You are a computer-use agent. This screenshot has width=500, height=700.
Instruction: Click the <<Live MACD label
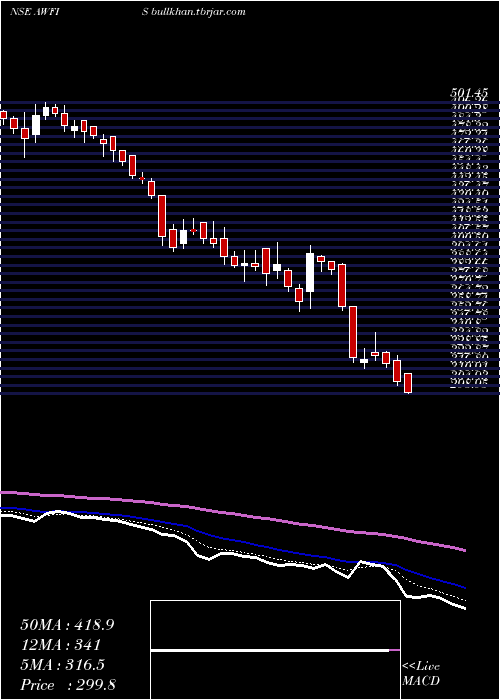pos(421,674)
